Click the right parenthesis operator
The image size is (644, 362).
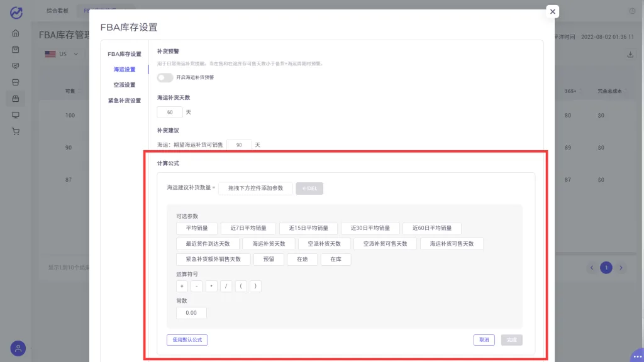click(x=255, y=286)
